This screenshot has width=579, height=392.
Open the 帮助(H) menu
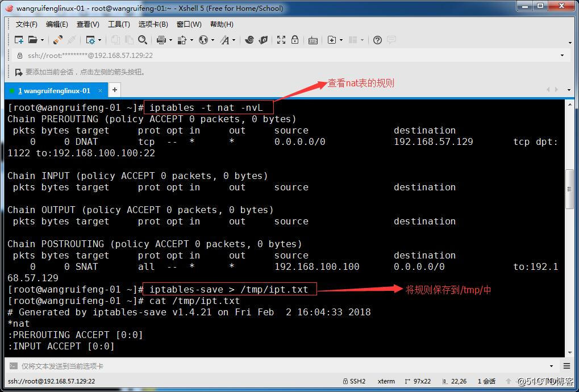pyautogui.click(x=222, y=24)
